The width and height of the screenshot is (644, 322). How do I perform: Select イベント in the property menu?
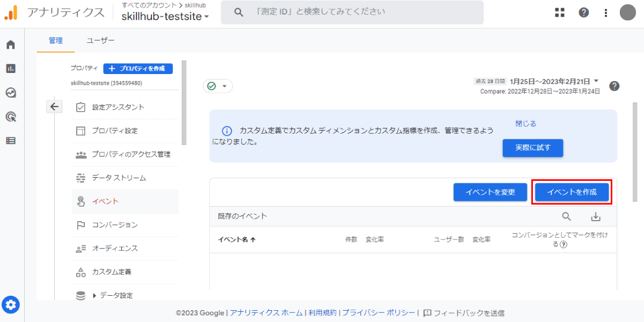pyautogui.click(x=125, y=201)
